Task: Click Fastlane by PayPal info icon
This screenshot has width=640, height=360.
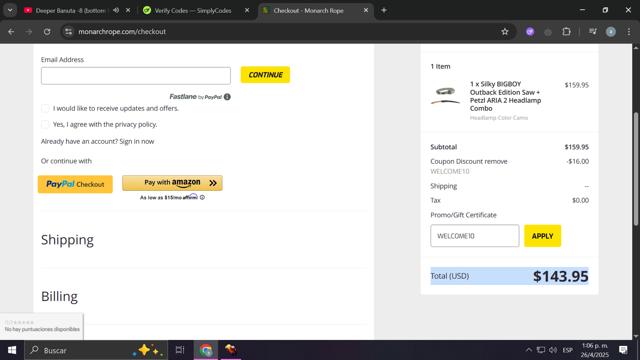Action: coord(227,97)
